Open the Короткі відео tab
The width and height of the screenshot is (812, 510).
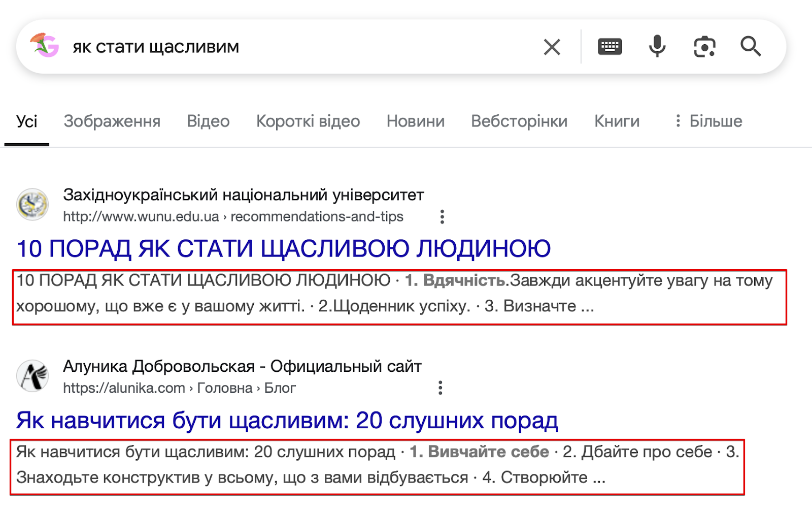(308, 121)
